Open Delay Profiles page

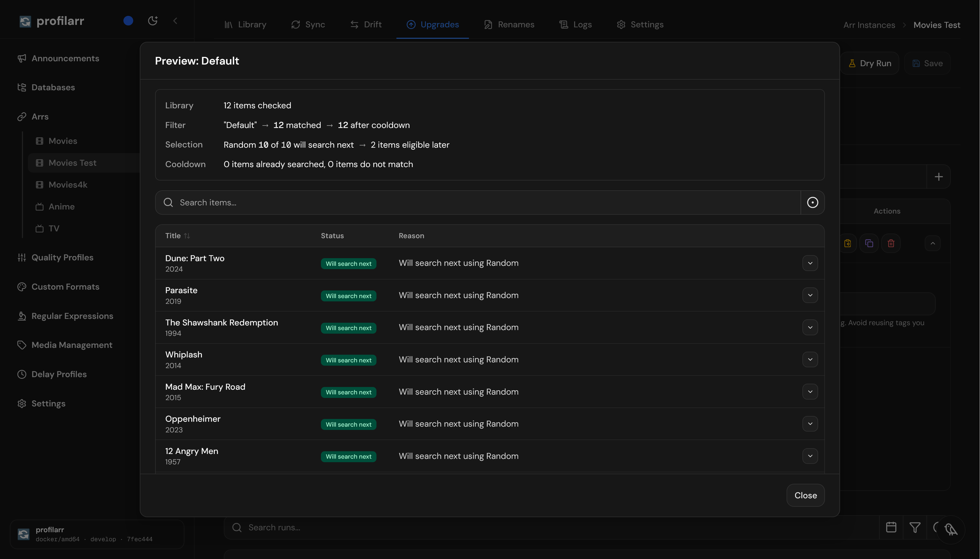(52, 374)
